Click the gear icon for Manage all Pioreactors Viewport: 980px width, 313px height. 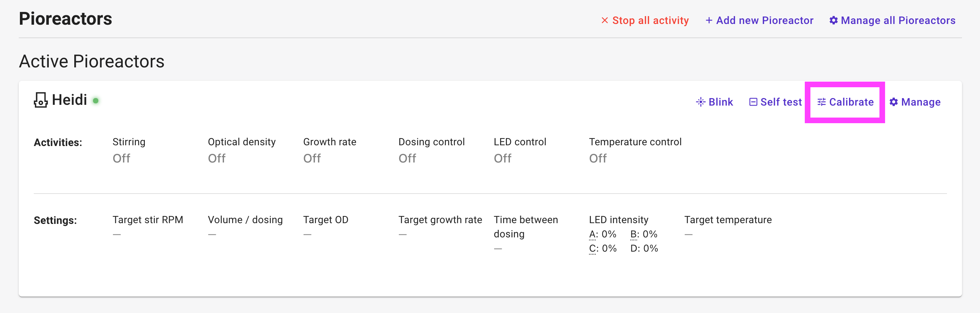click(834, 20)
